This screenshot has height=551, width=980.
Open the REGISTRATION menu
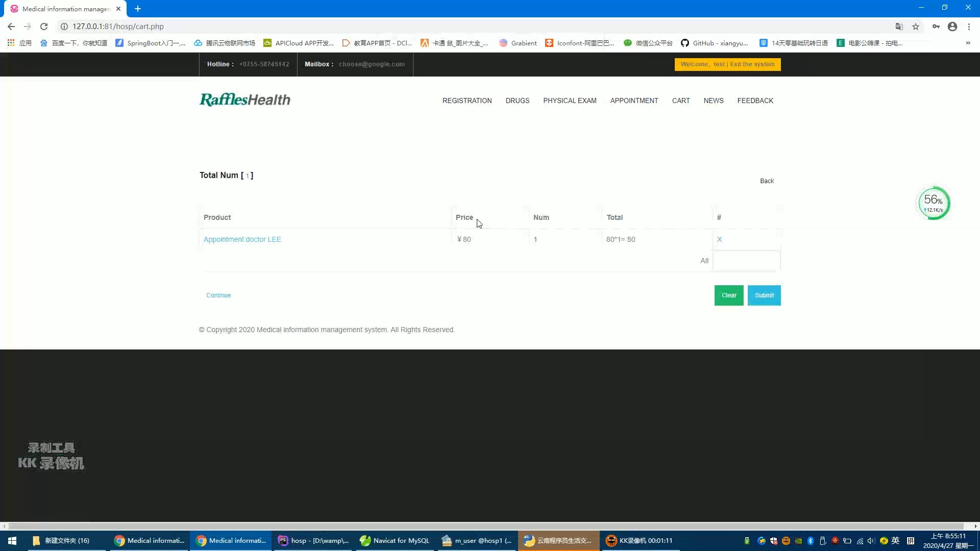pyautogui.click(x=467, y=101)
